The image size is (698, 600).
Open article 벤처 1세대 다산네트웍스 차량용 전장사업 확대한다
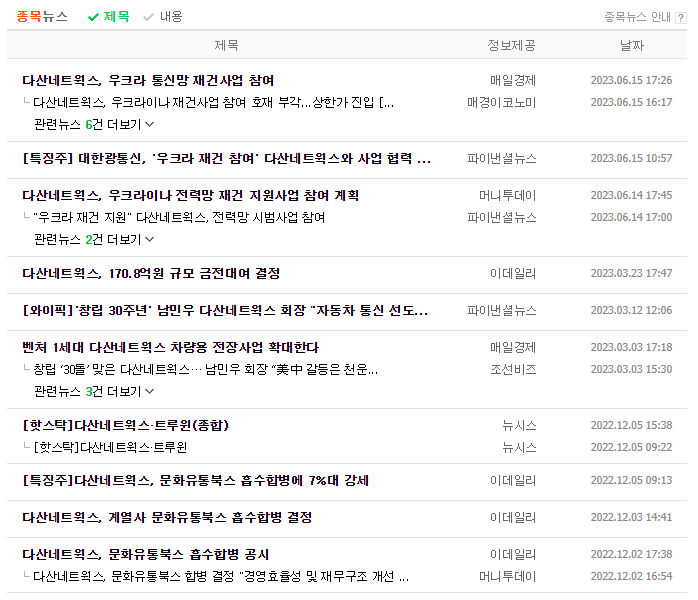click(x=170, y=347)
